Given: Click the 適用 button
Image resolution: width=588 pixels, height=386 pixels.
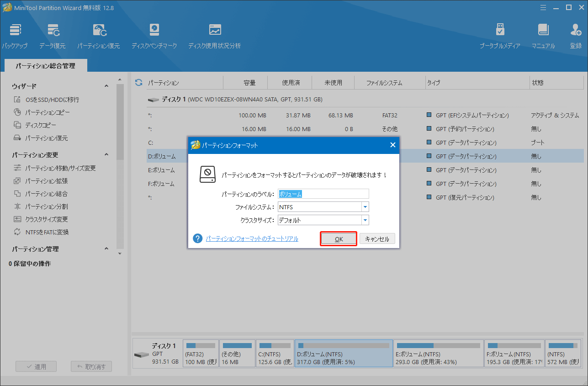Looking at the screenshot, I should point(36,366).
